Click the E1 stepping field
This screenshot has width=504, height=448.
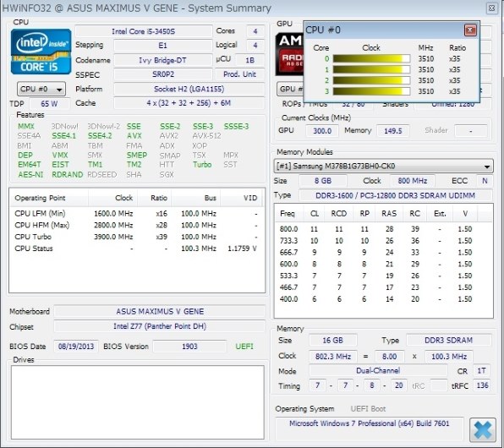coord(162,46)
